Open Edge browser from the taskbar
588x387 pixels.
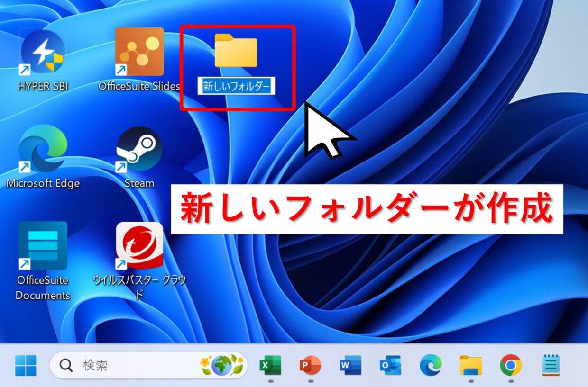431,365
